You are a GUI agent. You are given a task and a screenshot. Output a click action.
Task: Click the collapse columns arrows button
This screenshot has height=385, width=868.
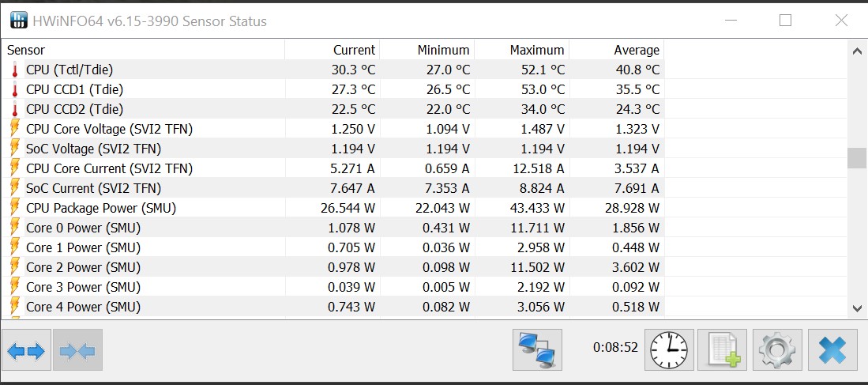tap(77, 350)
